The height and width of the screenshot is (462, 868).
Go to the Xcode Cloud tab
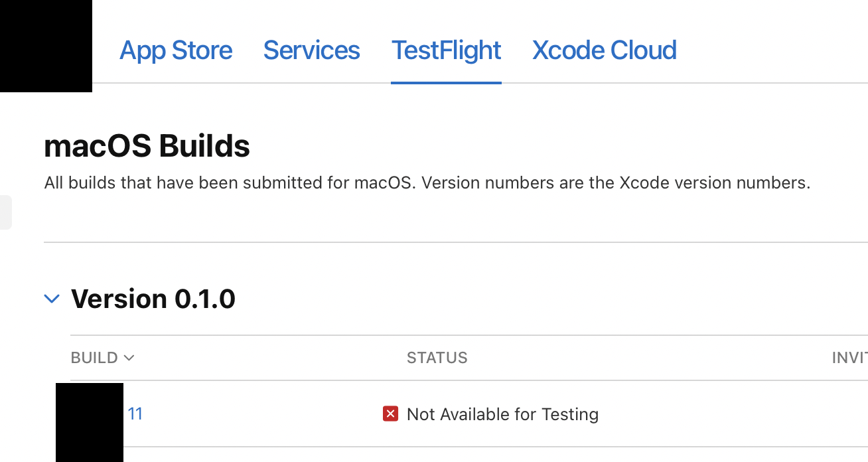[604, 50]
